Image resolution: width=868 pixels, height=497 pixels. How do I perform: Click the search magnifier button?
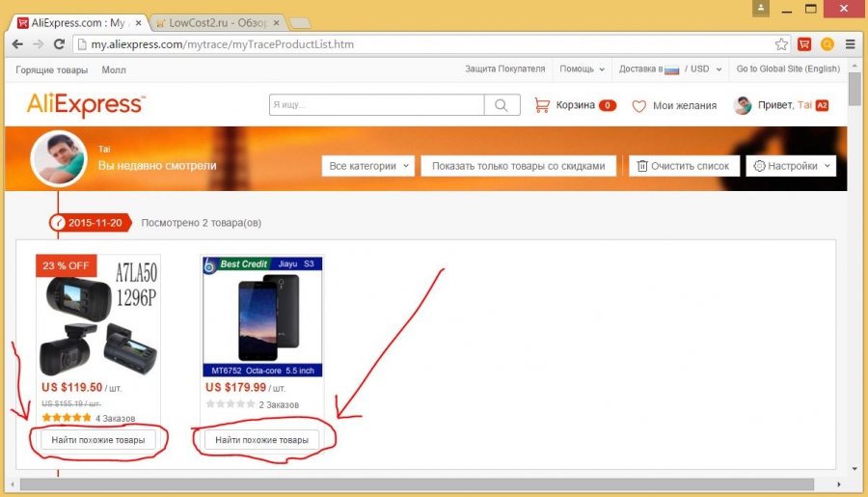(x=501, y=105)
